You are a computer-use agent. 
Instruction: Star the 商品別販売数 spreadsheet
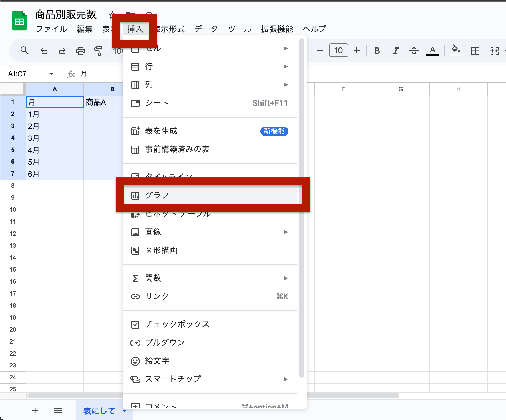(x=112, y=15)
